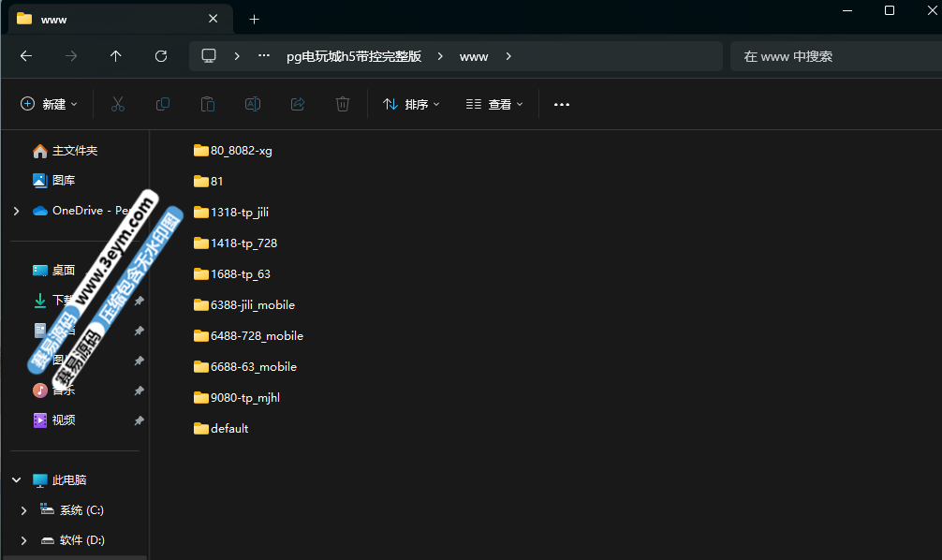Click the Cut scissors icon in toolbar
The width and height of the screenshot is (942, 560).
pyautogui.click(x=118, y=104)
